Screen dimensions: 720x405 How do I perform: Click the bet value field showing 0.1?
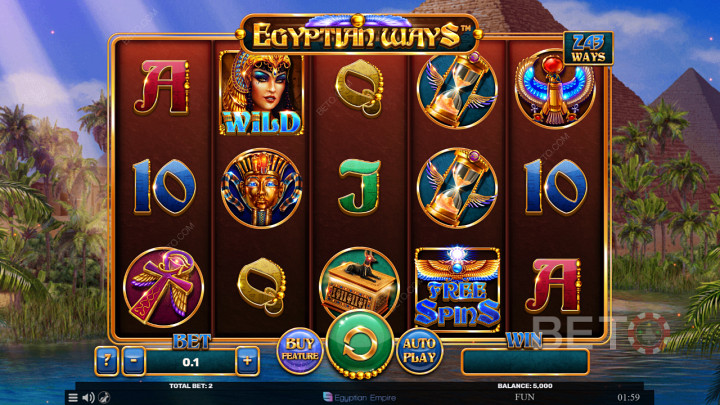pos(191,362)
